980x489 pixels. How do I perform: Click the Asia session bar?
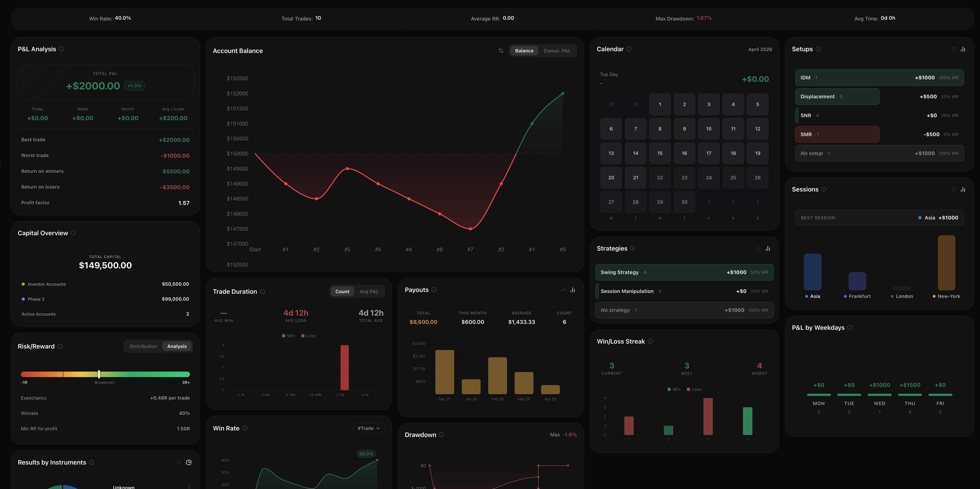point(812,272)
